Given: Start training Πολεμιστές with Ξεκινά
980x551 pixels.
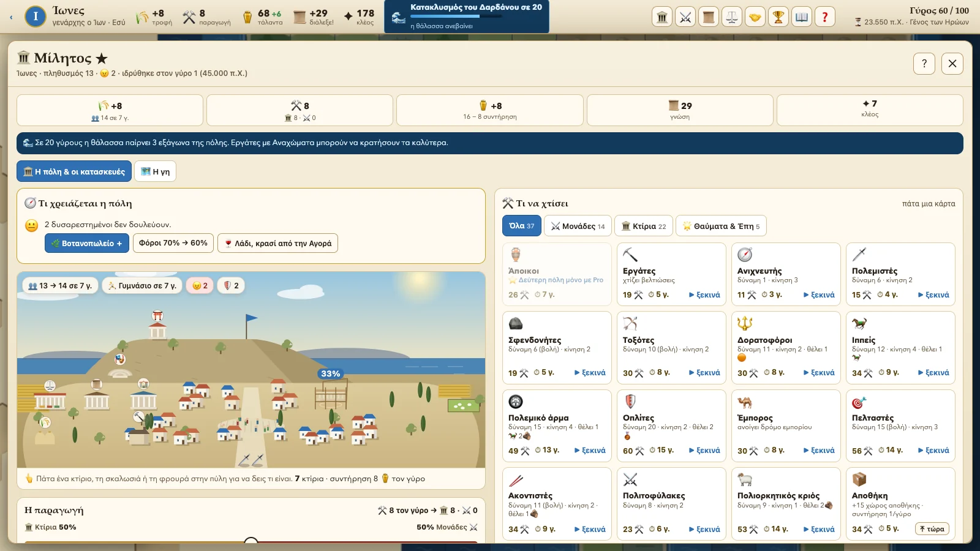Looking at the screenshot, I should 933,295.
